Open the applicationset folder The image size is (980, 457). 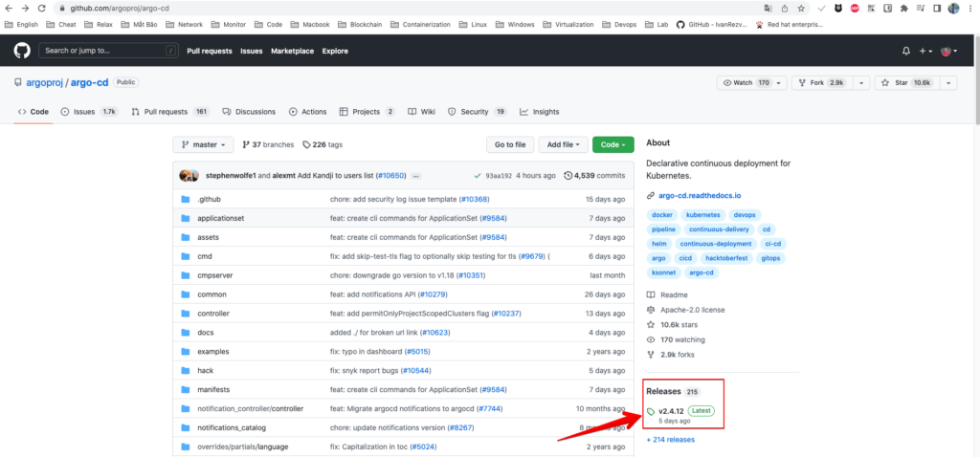tap(221, 219)
